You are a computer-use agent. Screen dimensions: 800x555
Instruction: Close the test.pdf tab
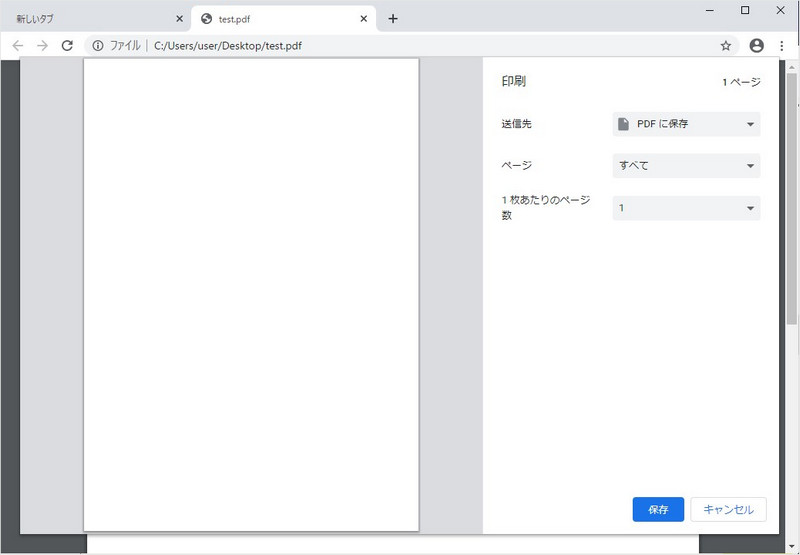[x=364, y=19]
